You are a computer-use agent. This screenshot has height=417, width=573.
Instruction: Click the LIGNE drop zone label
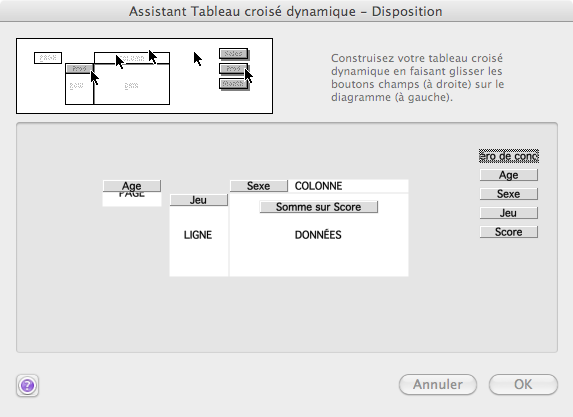(198, 235)
